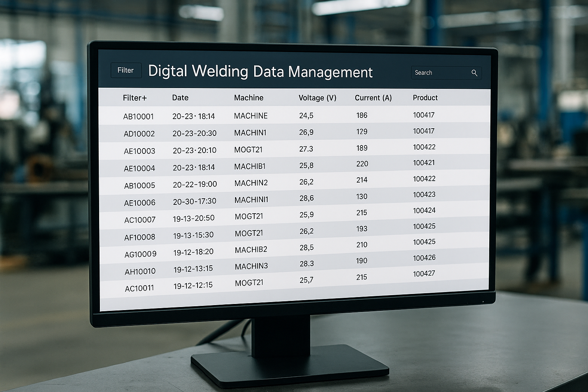Open record AD10002
Viewport: 588px width, 392px height.
coord(139,134)
